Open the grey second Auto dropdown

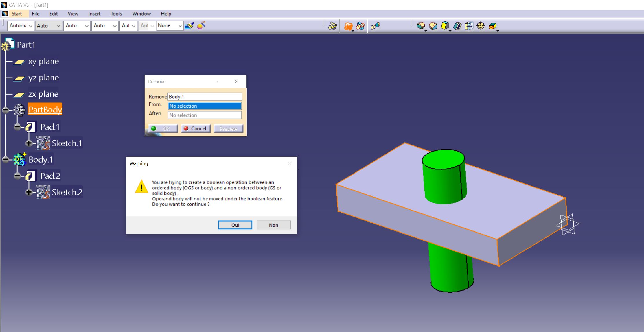pos(48,26)
